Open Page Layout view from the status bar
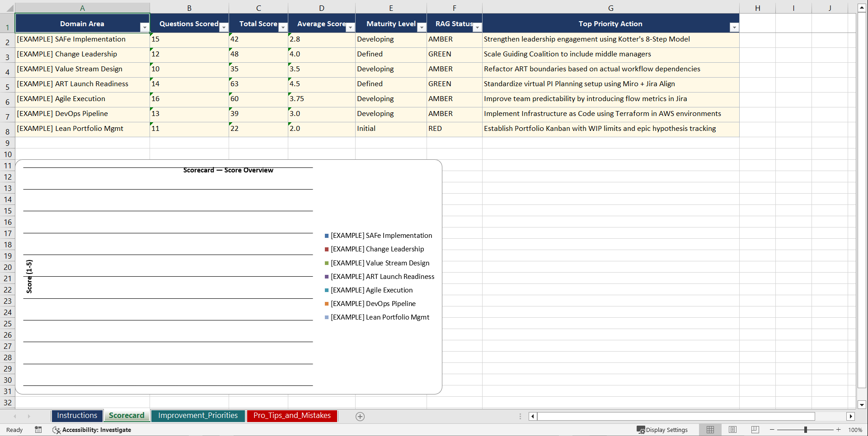Image resolution: width=868 pixels, height=436 pixels. coord(732,430)
